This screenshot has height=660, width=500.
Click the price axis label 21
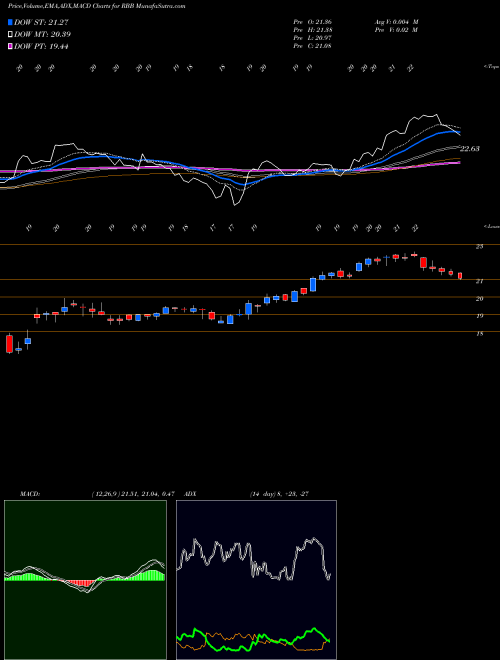tap(479, 282)
